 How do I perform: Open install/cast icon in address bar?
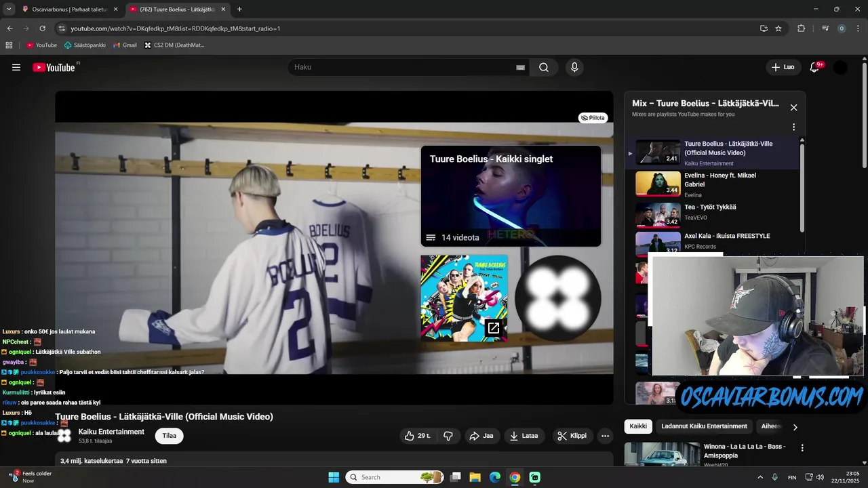[x=764, y=28]
